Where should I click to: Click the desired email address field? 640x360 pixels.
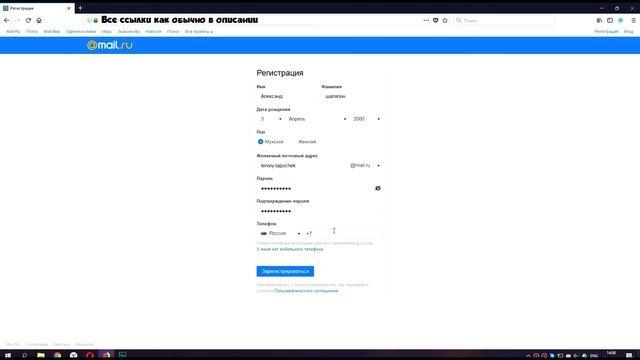click(302, 165)
